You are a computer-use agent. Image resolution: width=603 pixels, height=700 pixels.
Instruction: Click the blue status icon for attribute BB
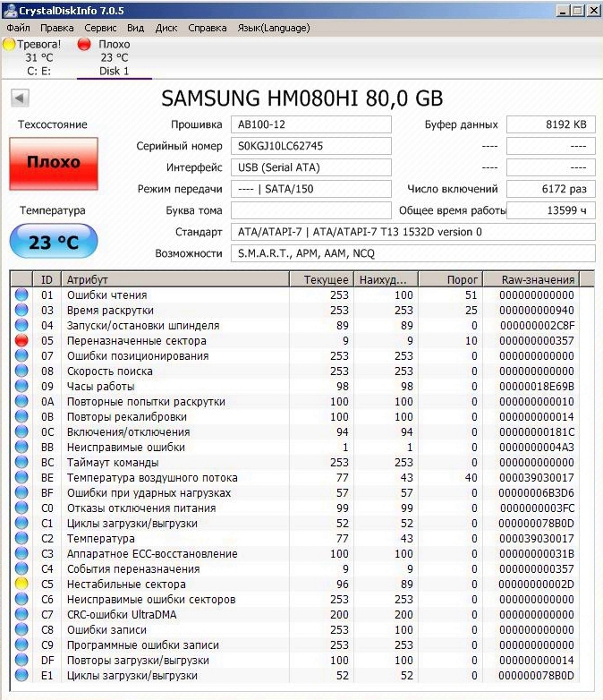(x=21, y=447)
